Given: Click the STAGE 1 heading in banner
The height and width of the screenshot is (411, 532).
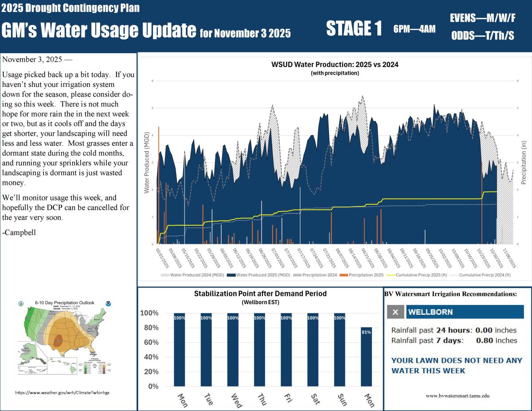Looking at the screenshot, I should [x=354, y=29].
